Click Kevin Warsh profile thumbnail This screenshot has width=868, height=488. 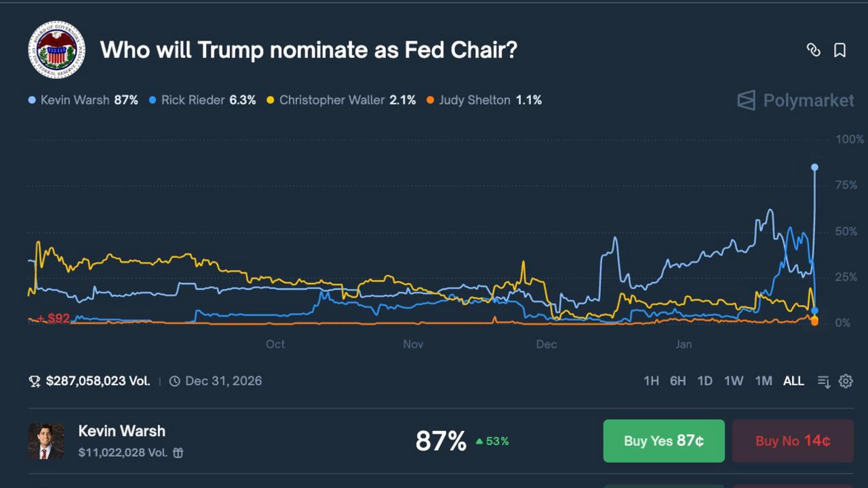point(46,441)
